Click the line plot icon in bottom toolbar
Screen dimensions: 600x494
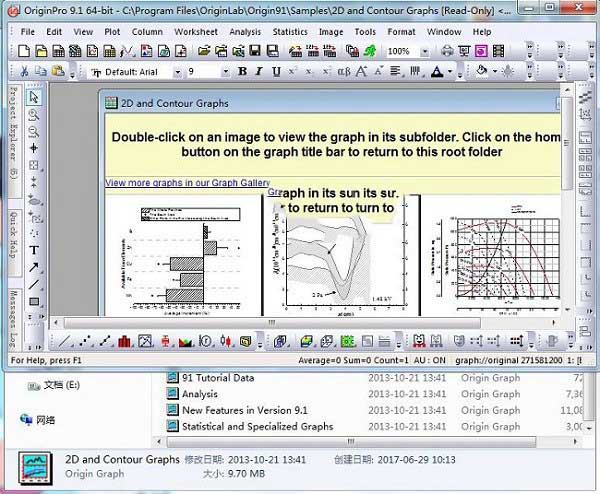point(68,341)
